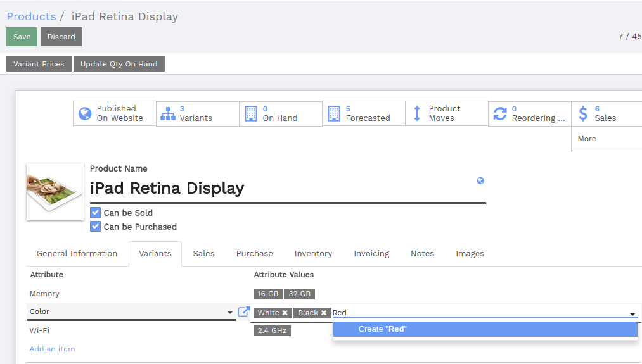Switch to Inventory tab
The image size is (642, 364).
[x=313, y=254]
